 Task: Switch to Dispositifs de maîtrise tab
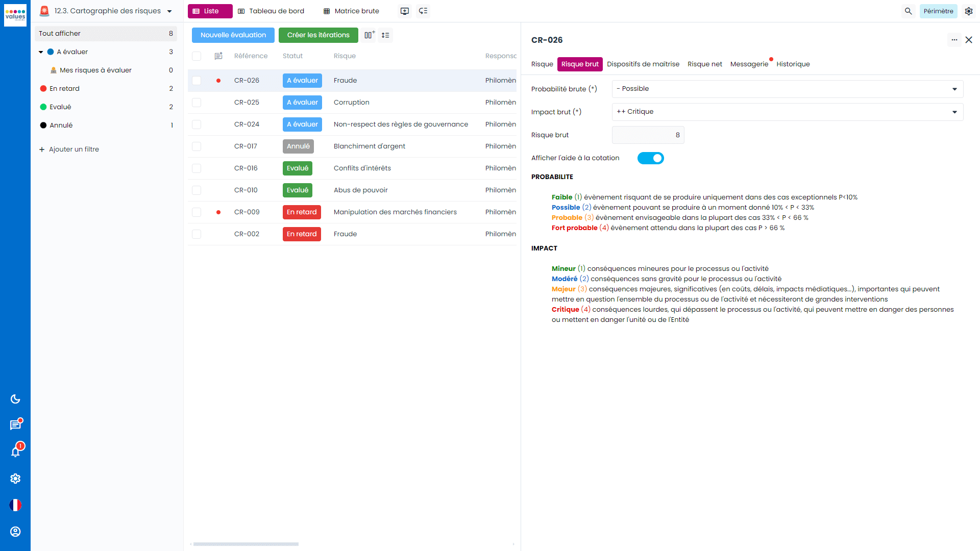[642, 64]
